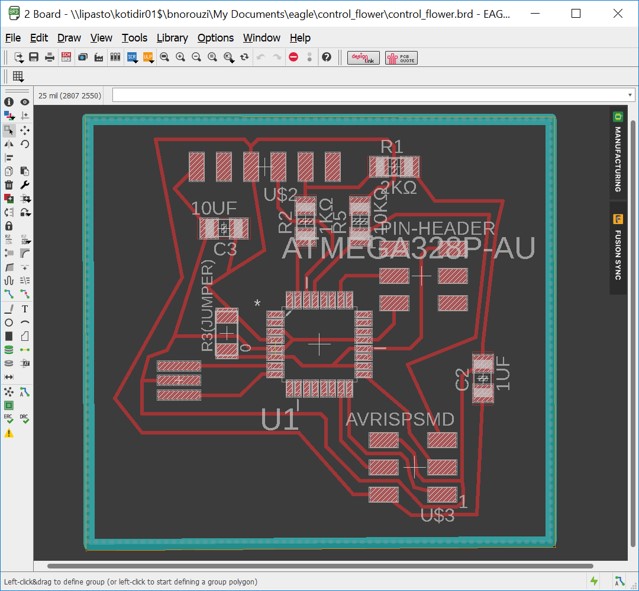Open the Layer settings dropdown icon
This screenshot has height=591, width=639.
(x=9, y=116)
